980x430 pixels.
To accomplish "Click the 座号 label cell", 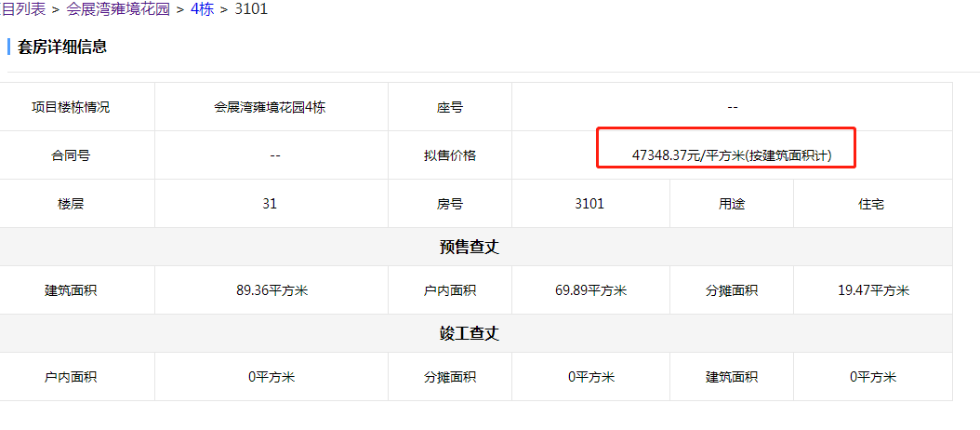I will point(449,107).
